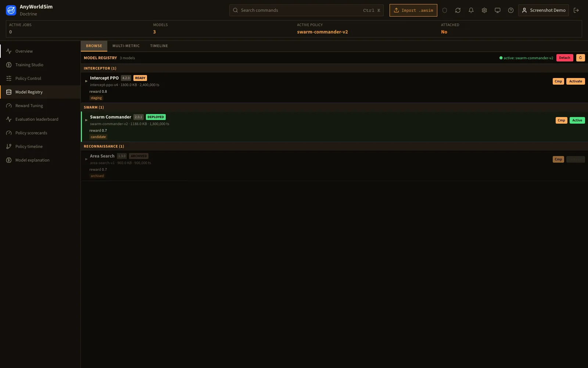This screenshot has width=588, height=368.
Task: Click the green Active button for Swarm Commander
Action: 577,120
